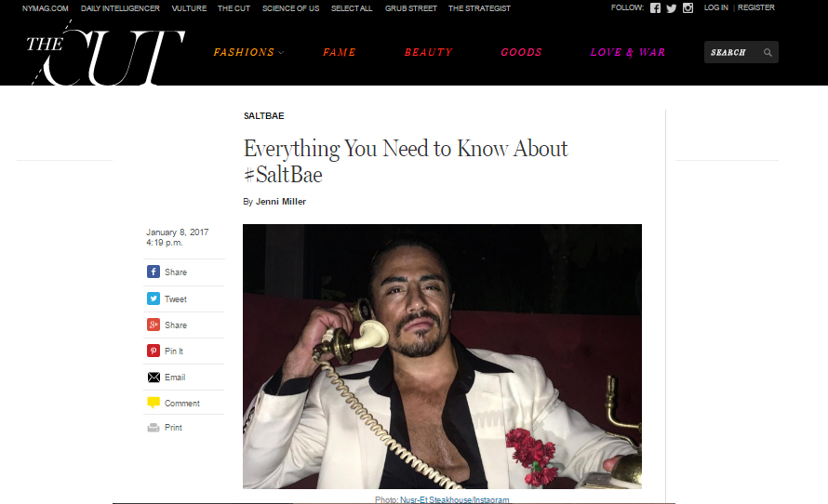
Task: Tweet this article using Twitter icon
Action: (154, 298)
